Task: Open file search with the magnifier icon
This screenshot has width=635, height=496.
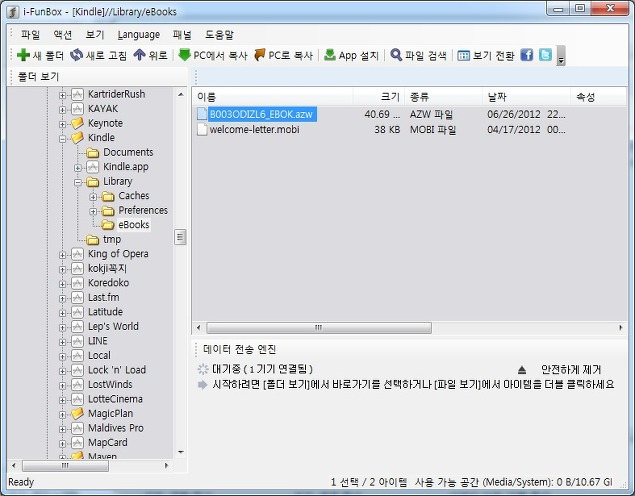Action: pyautogui.click(x=396, y=55)
